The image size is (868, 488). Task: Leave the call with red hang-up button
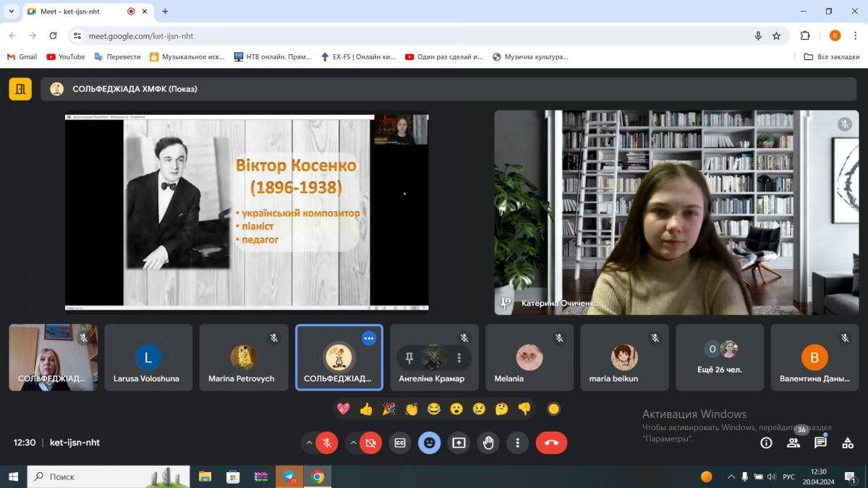[551, 442]
